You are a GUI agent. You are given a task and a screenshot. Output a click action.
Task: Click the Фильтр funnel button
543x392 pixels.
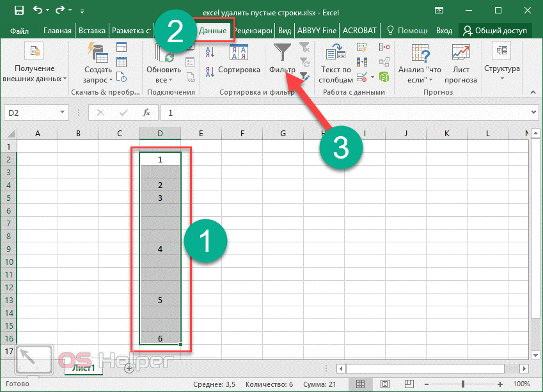click(282, 58)
